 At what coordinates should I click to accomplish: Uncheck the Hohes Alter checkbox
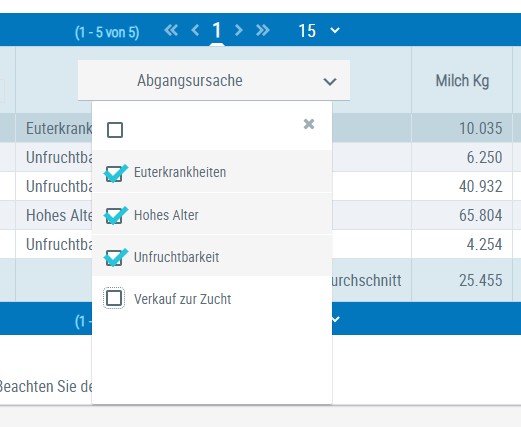(114, 215)
